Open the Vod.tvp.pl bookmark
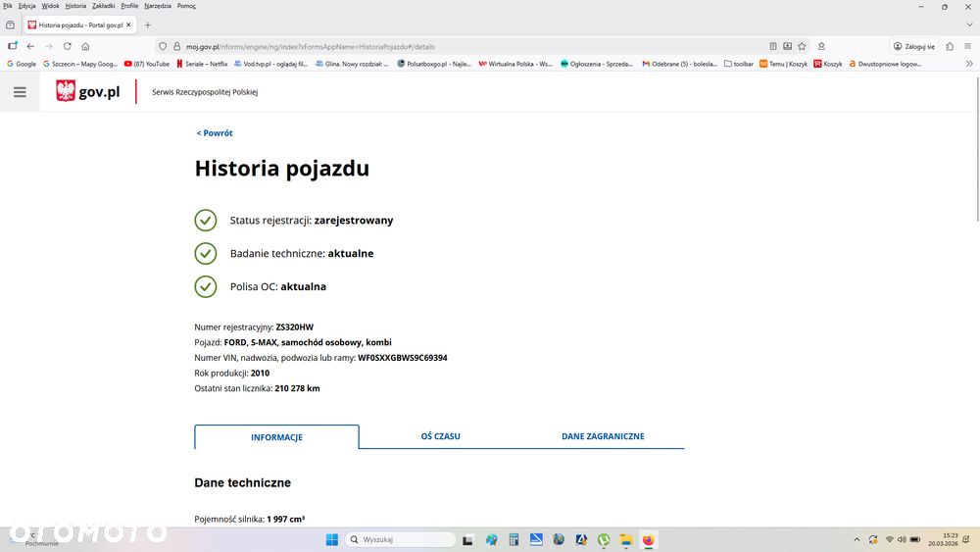The width and height of the screenshot is (980, 552). tap(270, 64)
